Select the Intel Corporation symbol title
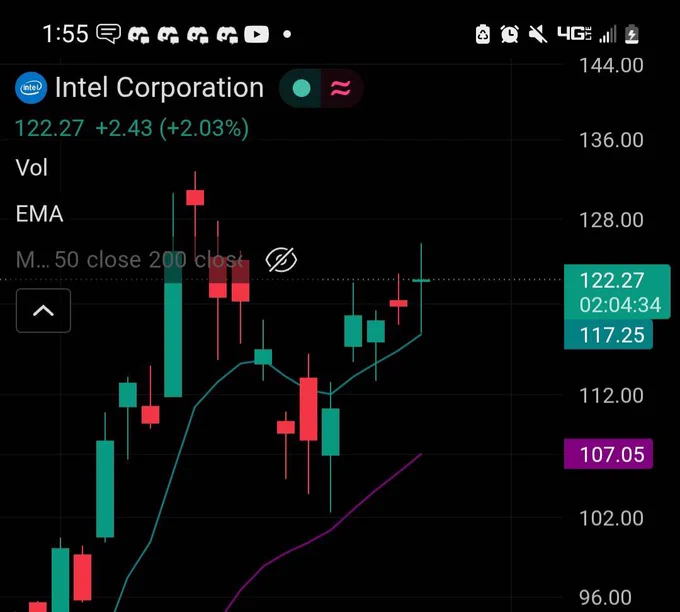This screenshot has width=680, height=612. [x=160, y=88]
